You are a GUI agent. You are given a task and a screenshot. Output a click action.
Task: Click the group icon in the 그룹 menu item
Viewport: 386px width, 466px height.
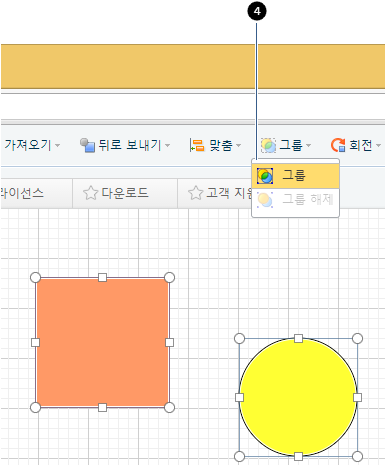point(265,176)
